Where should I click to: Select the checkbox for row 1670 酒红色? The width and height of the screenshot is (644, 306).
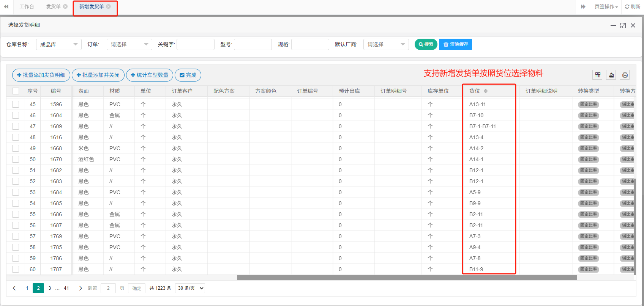click(16, 159)
